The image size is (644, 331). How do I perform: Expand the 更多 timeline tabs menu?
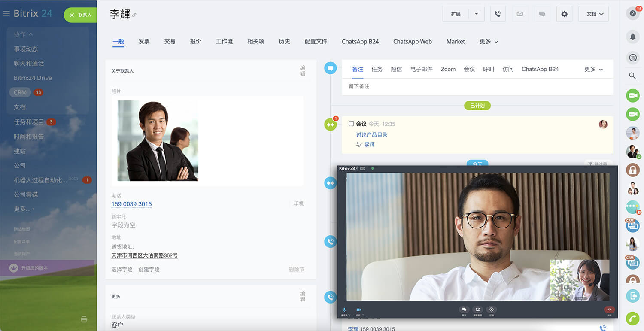coord(593,69)
